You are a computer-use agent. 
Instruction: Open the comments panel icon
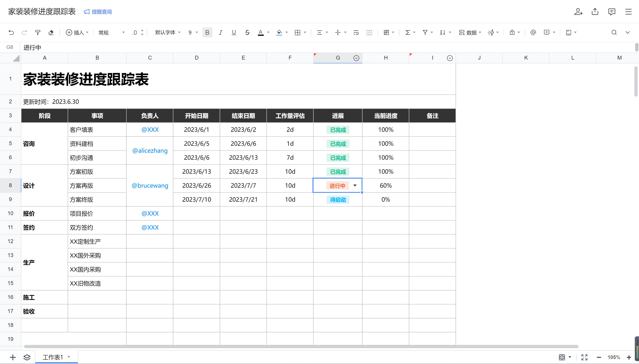click(x=612, y=12)
